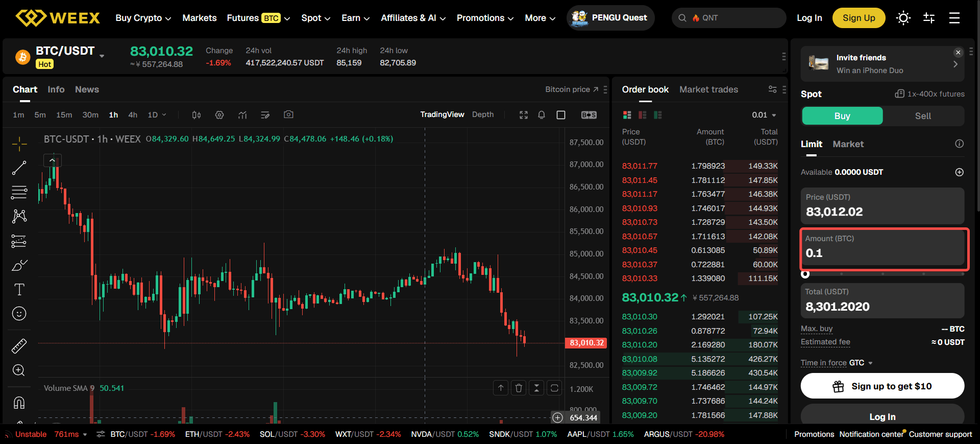Select the chart pattern tool
980x444 pixels.
(19, 216)
